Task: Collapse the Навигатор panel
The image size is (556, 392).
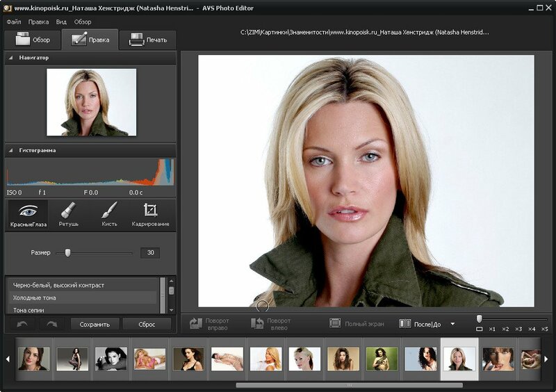Action: coord(11,58)
